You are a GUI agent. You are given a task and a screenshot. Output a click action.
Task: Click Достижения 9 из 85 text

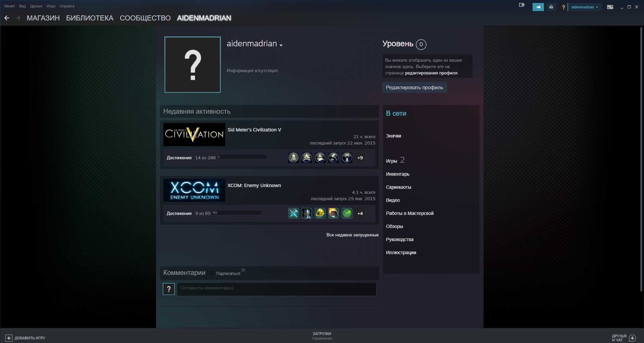pyautogui.click(x=189, y=213)
